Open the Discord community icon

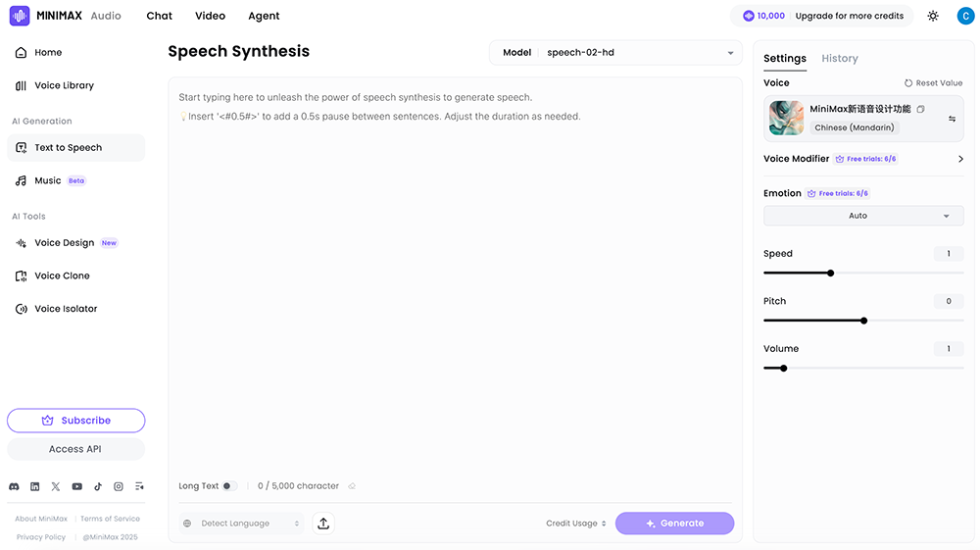pyautogui.click(x=14, y=486)
